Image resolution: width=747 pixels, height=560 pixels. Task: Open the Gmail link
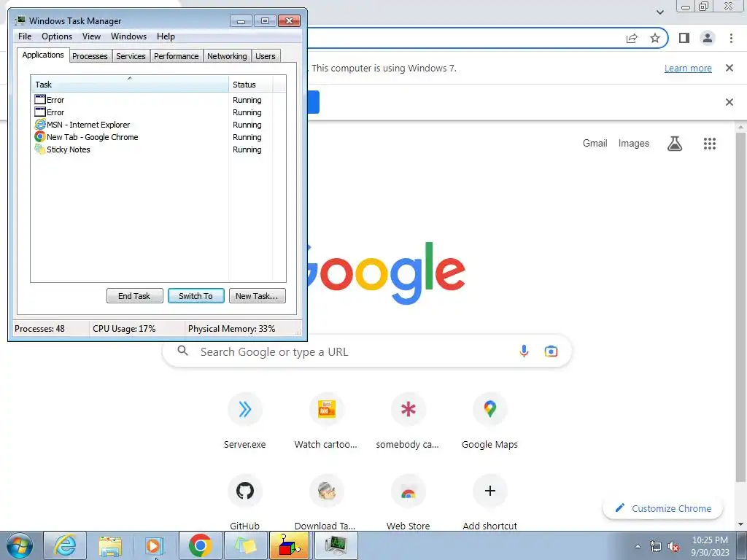click(595, 144)
